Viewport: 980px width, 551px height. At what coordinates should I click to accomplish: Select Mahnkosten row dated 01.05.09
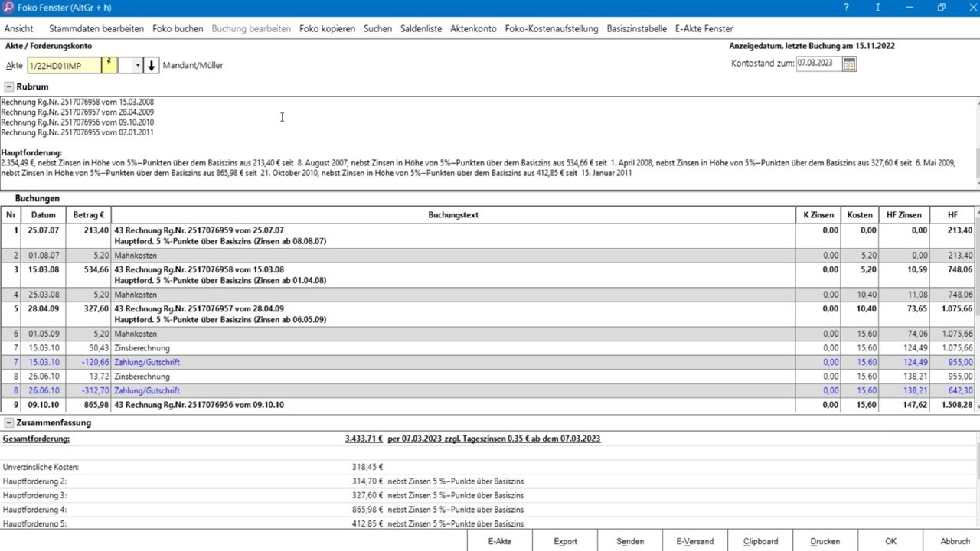pyautogui.click(x=488, y=334)
